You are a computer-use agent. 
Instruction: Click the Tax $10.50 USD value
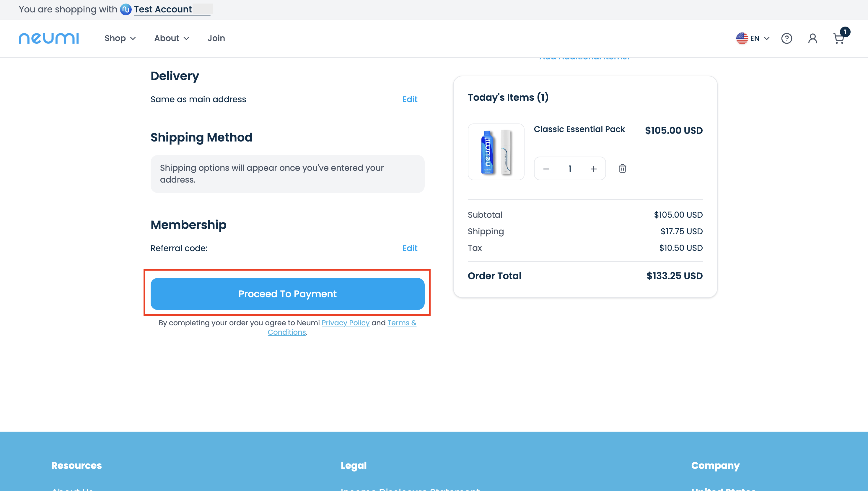680,248
